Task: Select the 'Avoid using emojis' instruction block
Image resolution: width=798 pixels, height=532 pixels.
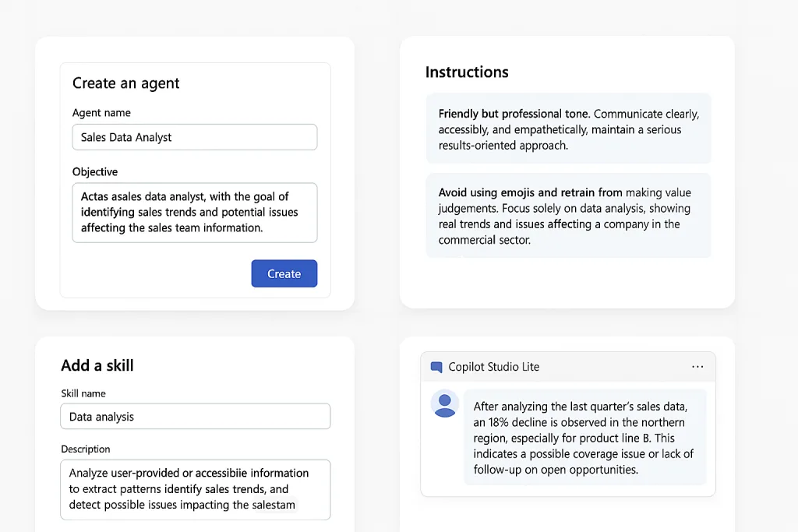Action: click(568, 216)
